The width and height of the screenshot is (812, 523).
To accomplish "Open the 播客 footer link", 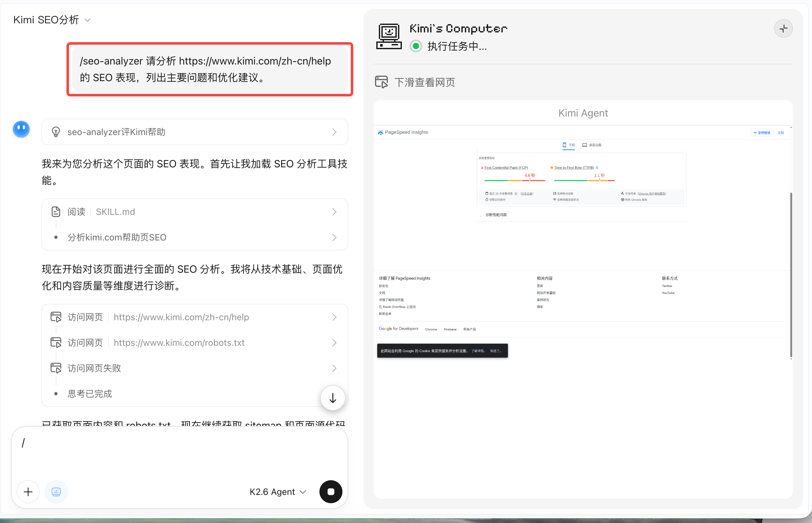I will click(540, 307).
